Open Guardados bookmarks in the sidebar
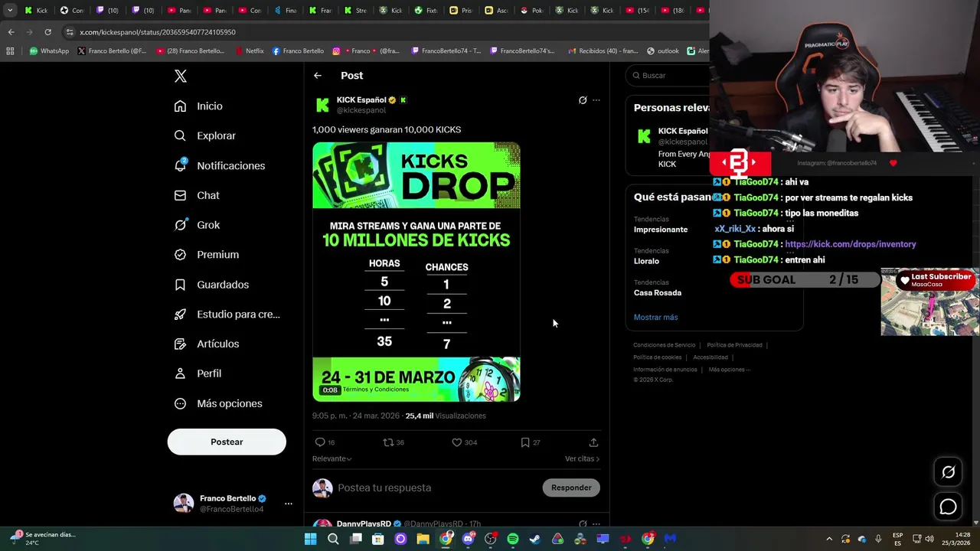Image resolution: width=980 pixels, height=551 pixels. (x=211, y=284)
